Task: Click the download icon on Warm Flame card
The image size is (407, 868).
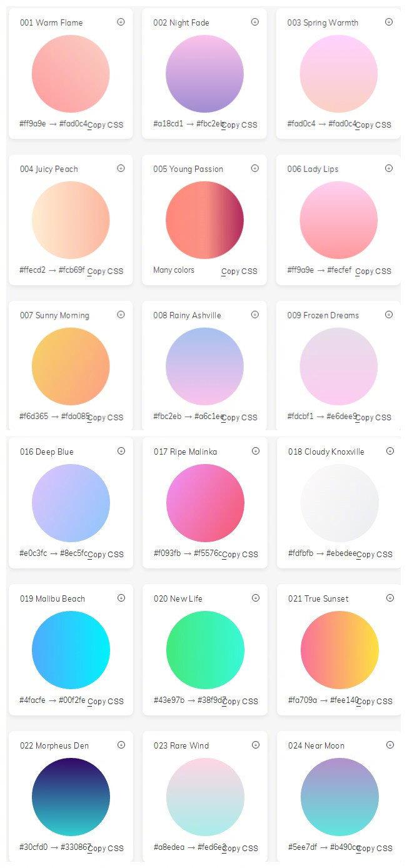Action: (x=121, y=22)
